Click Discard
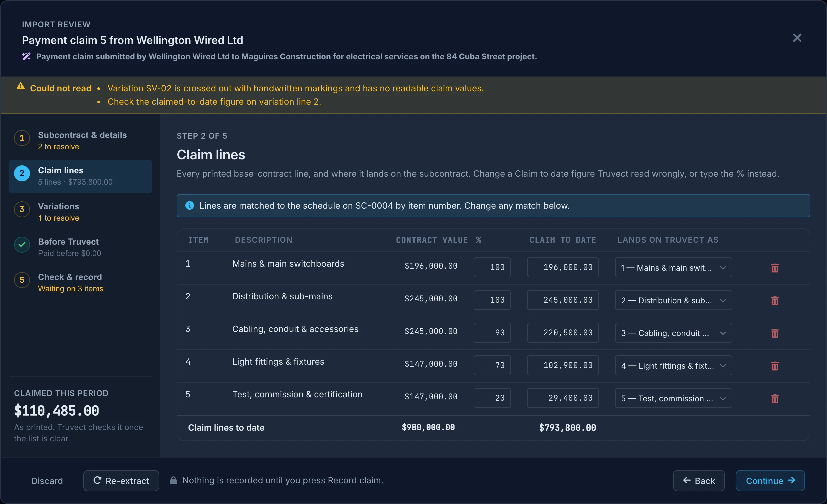 click(47, 481)
